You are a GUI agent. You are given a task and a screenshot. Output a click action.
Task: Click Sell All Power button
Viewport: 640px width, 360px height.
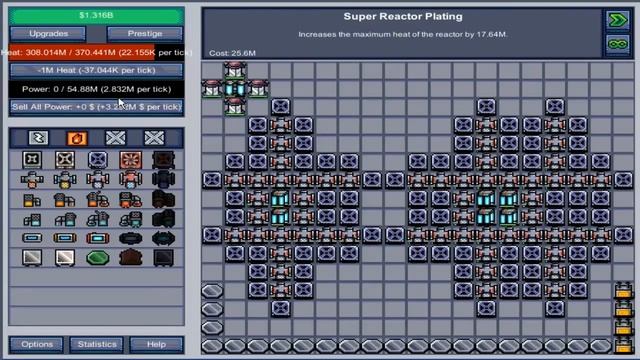(x=96, y=107)
